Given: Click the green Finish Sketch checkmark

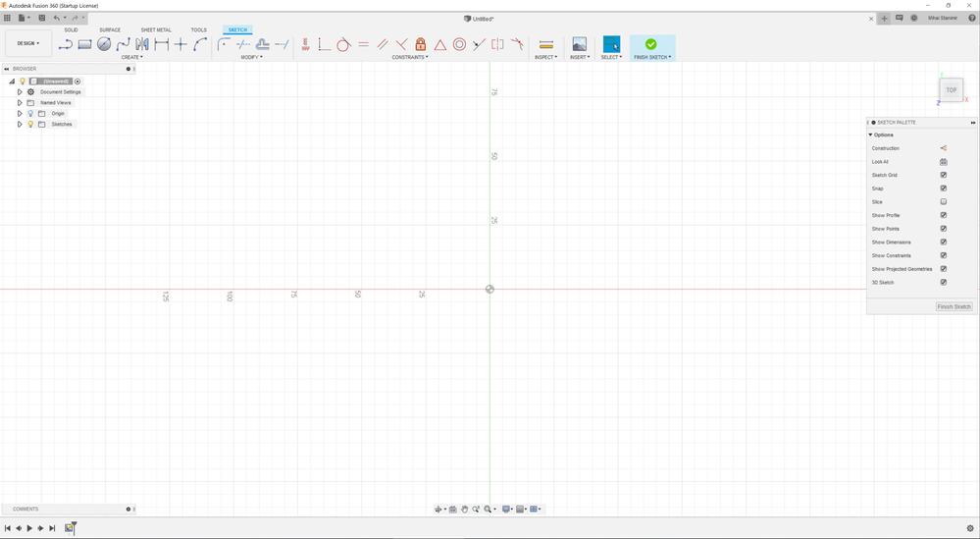Looking at the screenshot, I should (650, 44).
